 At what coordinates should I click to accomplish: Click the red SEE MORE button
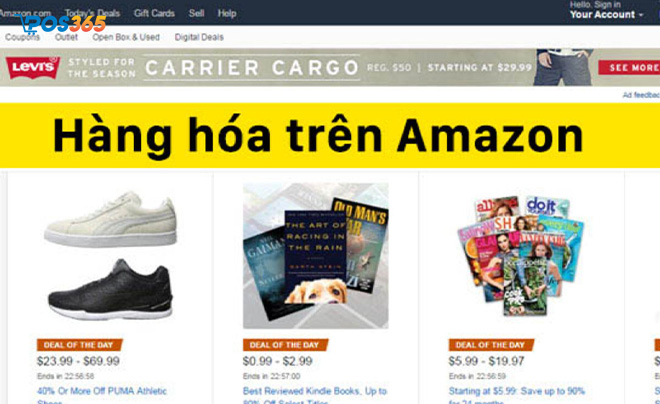pyautogui.click(x=629, y=67)
